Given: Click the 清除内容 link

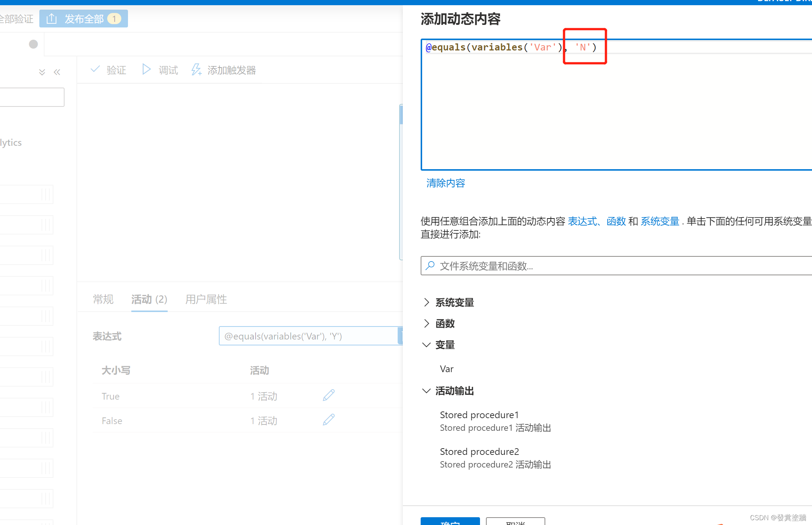Looking at the screenshot, I should pyautogui.click(x=446, y=183).
